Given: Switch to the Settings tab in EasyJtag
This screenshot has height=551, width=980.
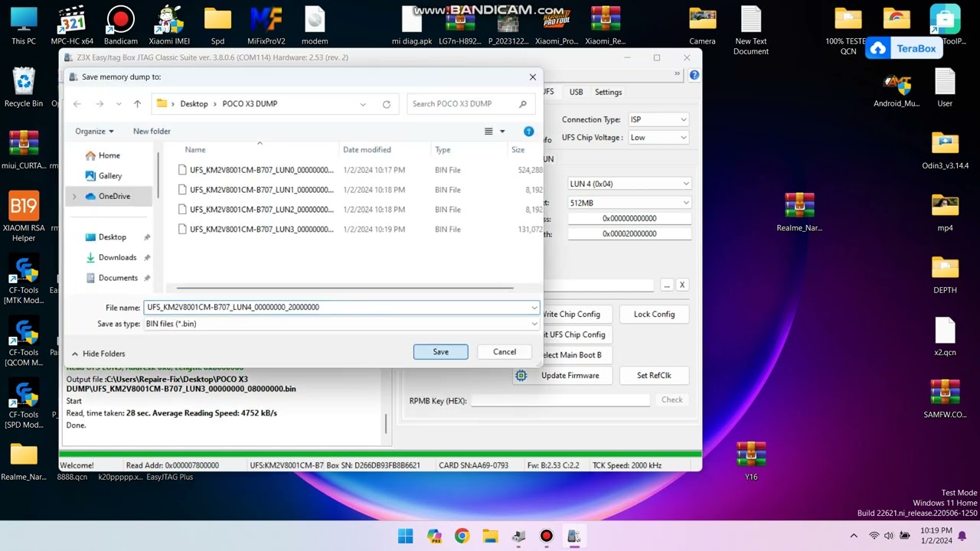Looking at the screenshot, I should pyautogui.click(x=609, y=92).
